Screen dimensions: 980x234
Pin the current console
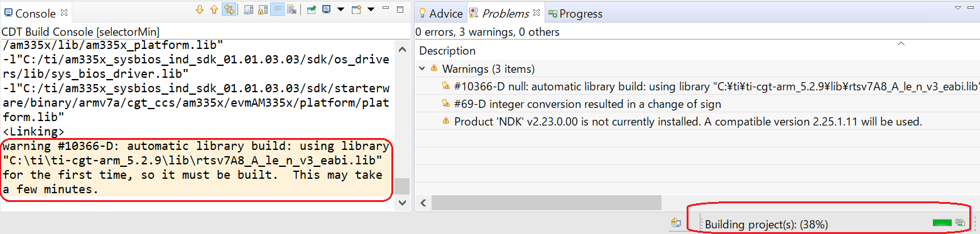(312, 9)
